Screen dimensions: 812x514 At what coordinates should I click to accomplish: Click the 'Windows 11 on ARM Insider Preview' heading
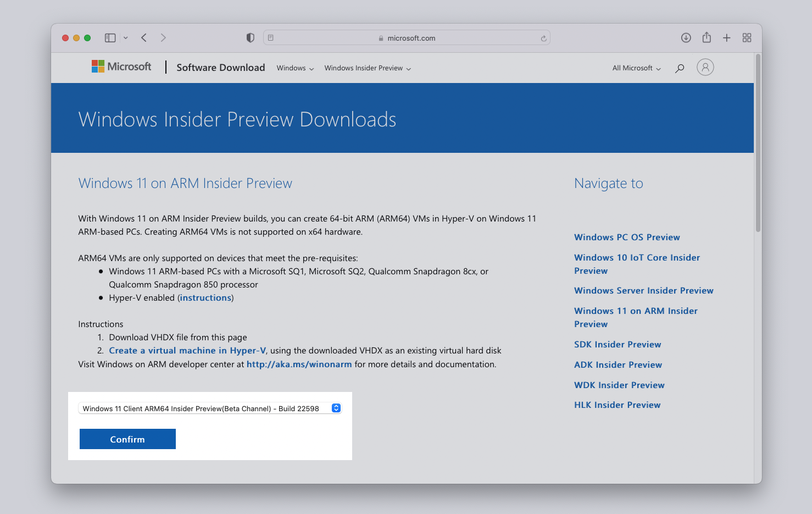point(185,184)
